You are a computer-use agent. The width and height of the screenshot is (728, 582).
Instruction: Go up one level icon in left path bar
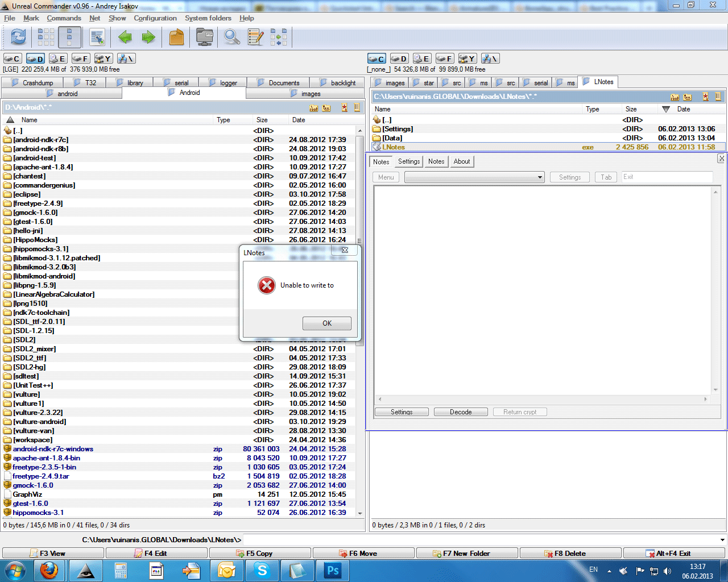tap(326, 107)
